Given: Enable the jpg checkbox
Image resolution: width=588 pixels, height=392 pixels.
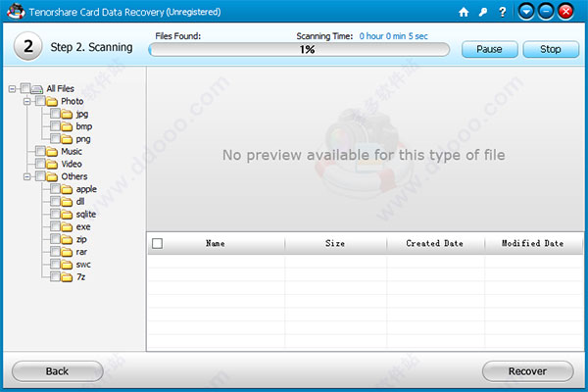Looking at the screenshot, I should (55, 113).
